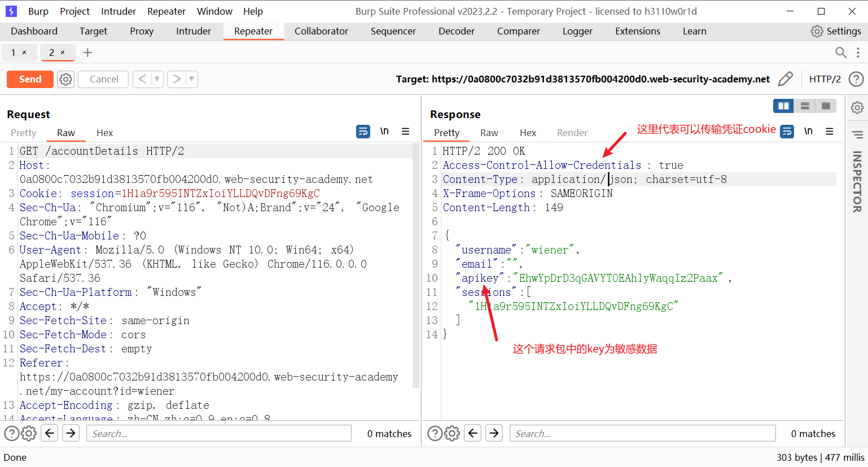The width and height of the screenshot is (868, 467).
Task: Click the Request search field
Action: 219,433
